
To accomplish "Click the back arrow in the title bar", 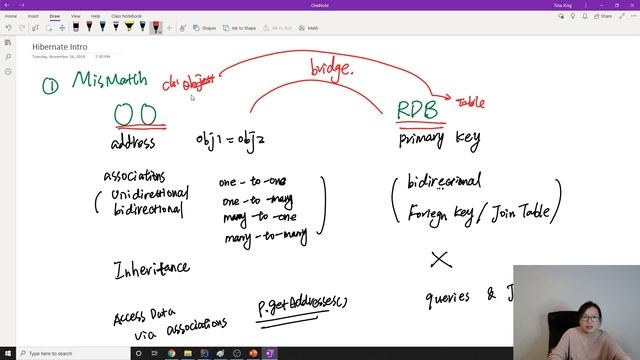I will pos(7,5).
